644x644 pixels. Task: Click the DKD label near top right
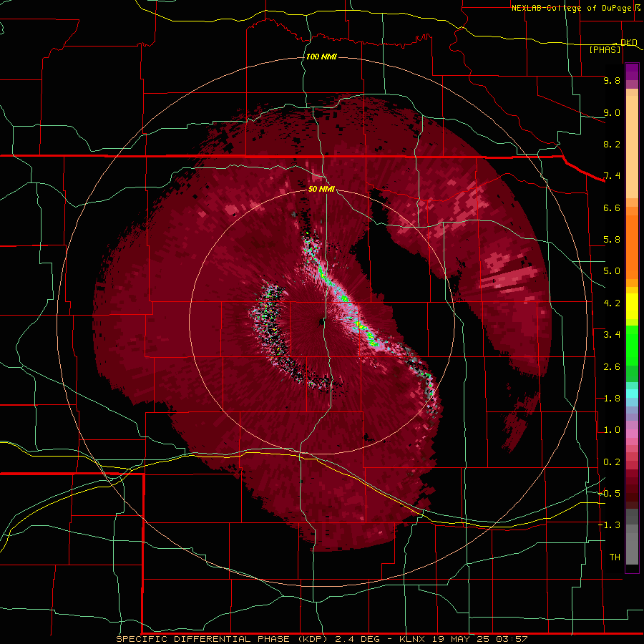(629, 42)
